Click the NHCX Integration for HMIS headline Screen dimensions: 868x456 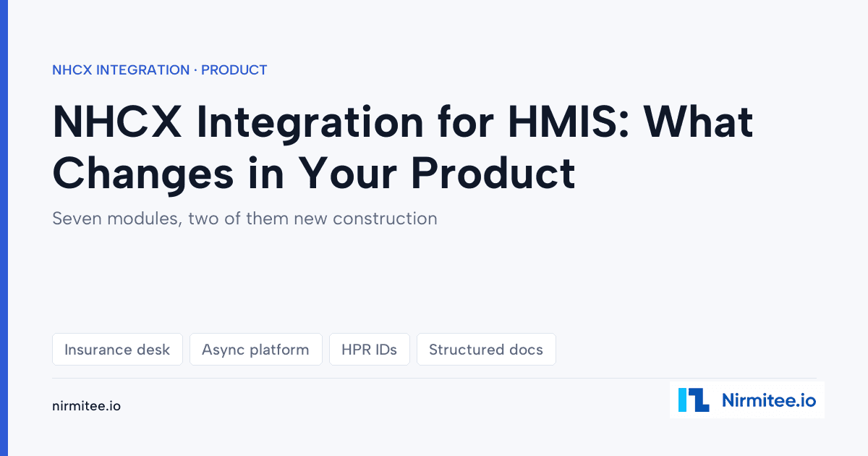pos(403,148)
